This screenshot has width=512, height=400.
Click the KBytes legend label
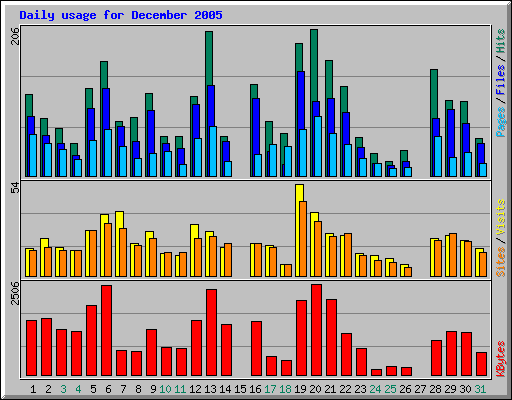point(500,359)
